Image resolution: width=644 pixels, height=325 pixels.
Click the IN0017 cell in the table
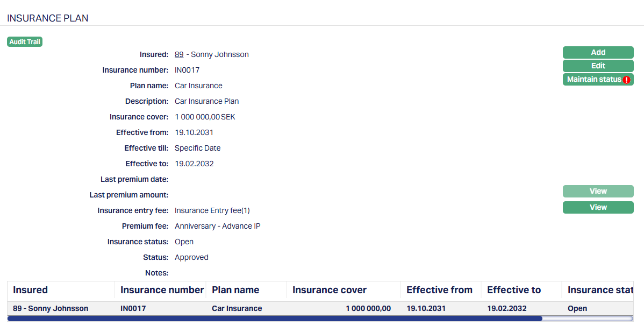tap(133, 308)
